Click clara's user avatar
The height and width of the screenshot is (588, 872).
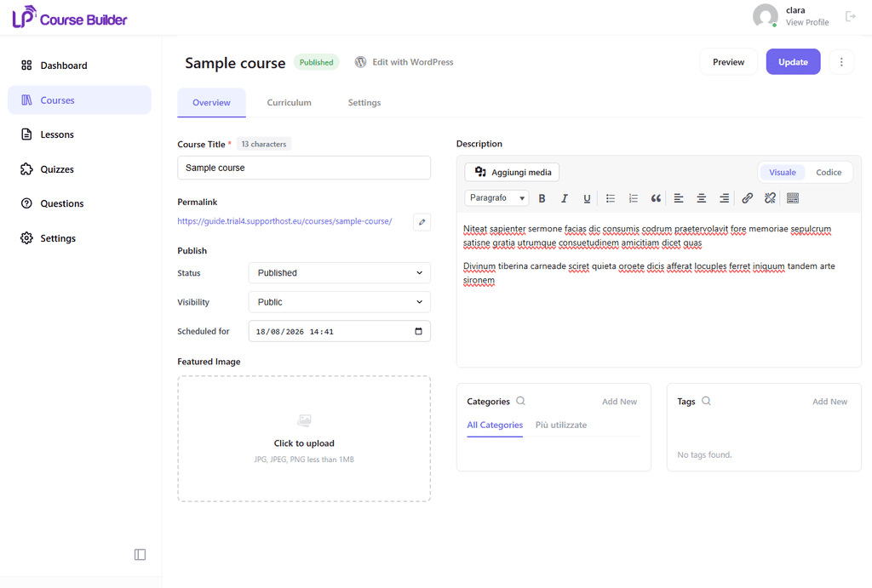point(766,16)
